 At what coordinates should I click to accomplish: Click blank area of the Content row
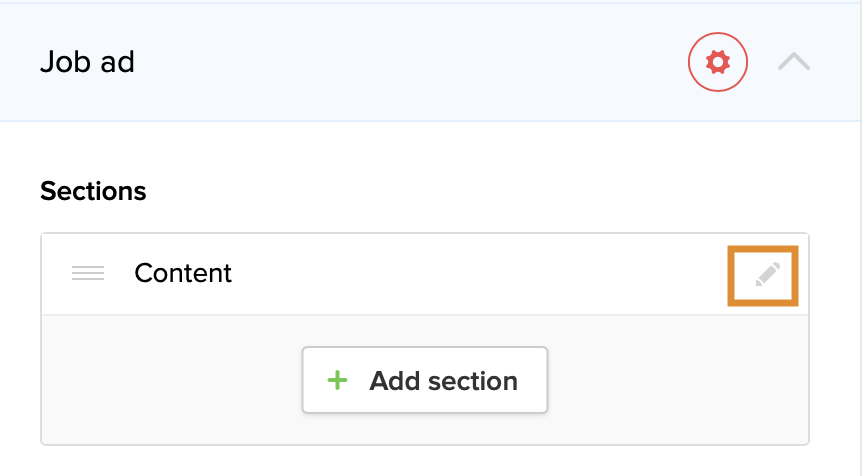[x=480, y=274]
